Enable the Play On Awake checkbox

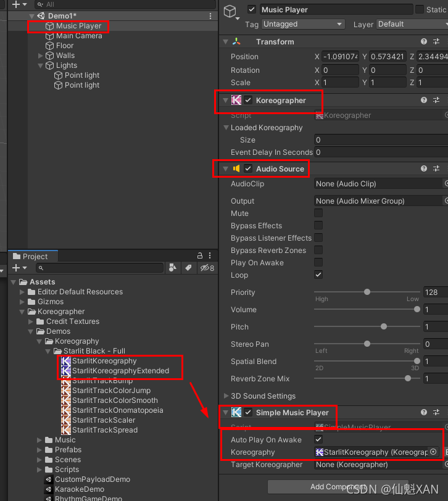click(x=318, y=262)
